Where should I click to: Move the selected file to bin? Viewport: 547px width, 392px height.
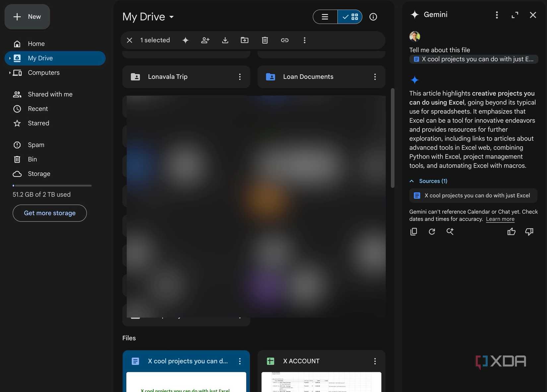click(265, 40)
